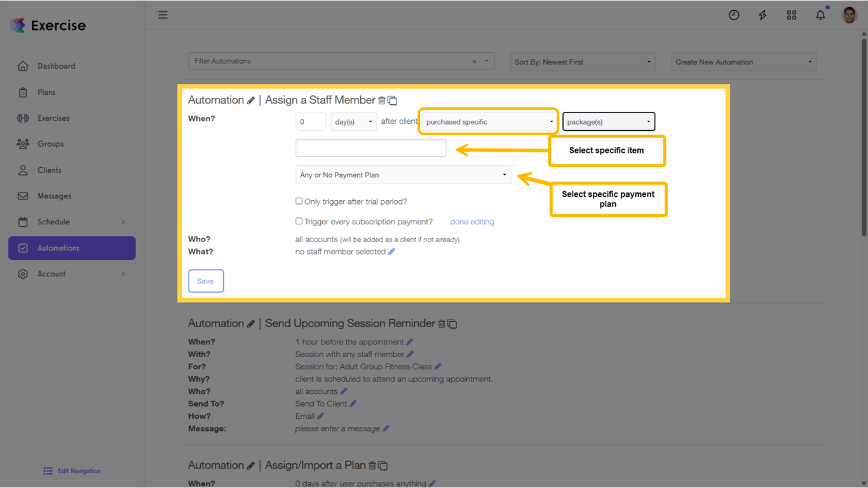Screen dimensions: 868x488
Task: Duplicate the Send Upcoming Session Reminder automation
Action: (452, 323)
